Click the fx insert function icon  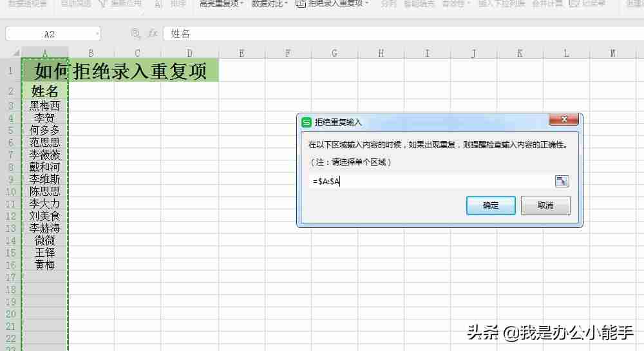(153, 33)
